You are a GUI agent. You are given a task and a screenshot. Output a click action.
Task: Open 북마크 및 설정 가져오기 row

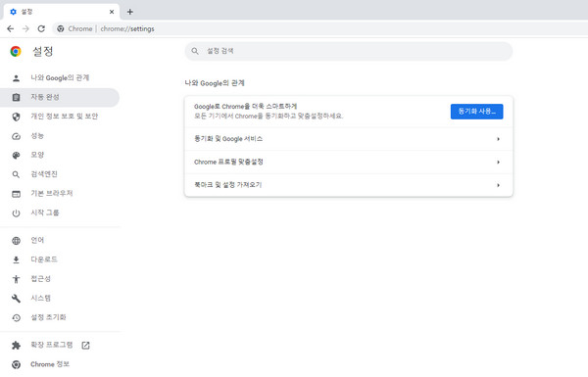348,185
